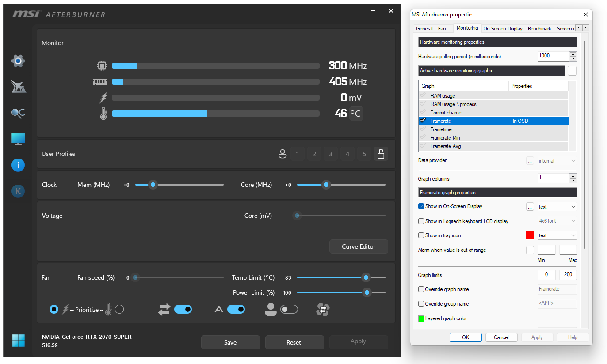Toggle the profile lock icon

tap(381, 154)
